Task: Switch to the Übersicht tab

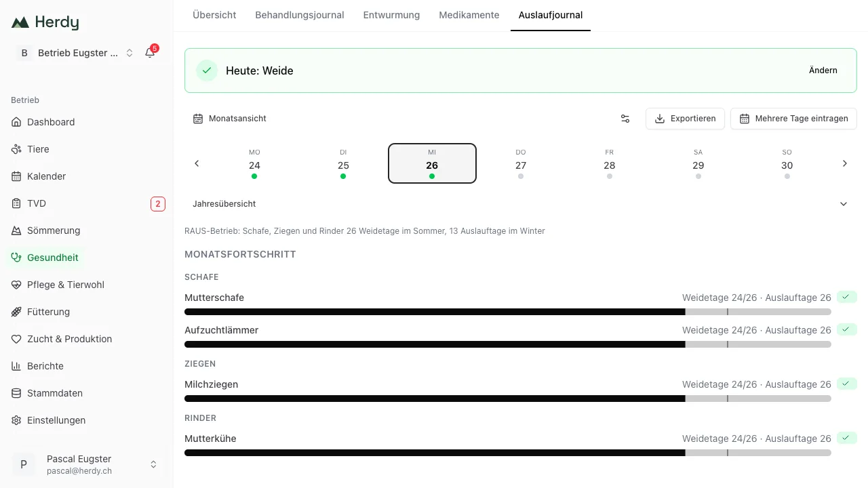Action: (x=214, y=15)
